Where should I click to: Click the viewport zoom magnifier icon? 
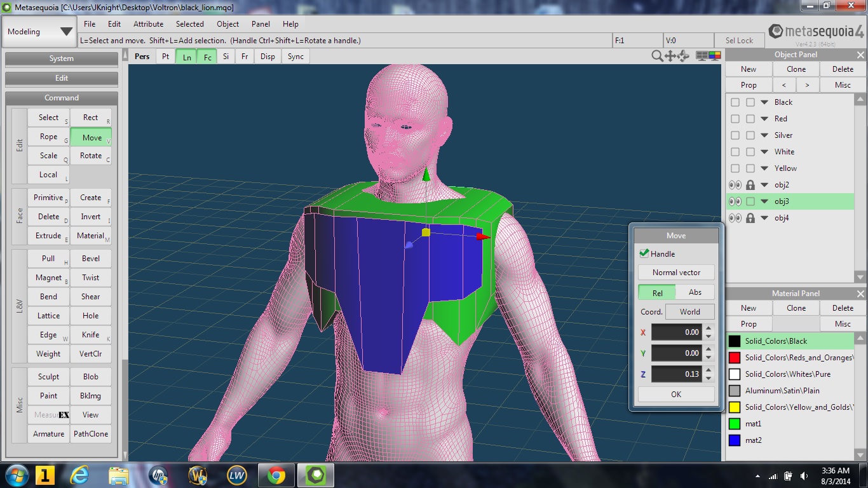pyautogui.click(x=657, y=56)
